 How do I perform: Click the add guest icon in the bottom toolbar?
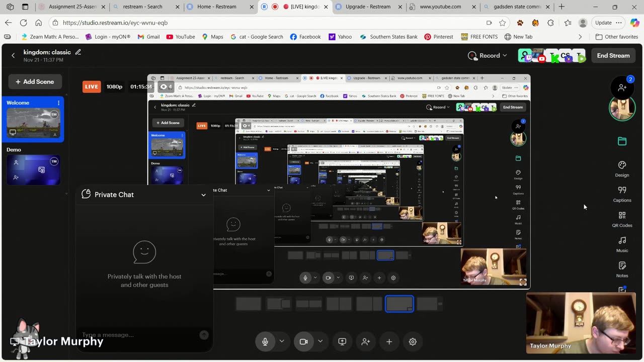coord(366,341)
